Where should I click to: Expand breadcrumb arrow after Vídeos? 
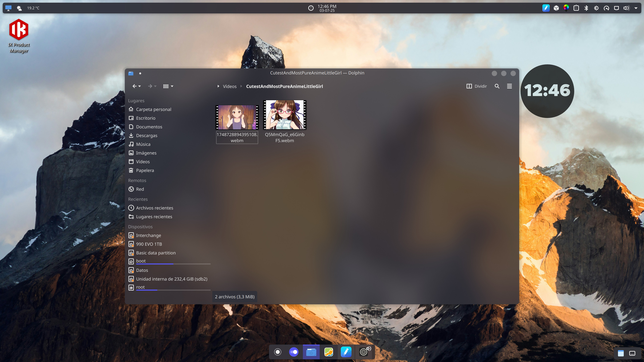coord(241,86)
